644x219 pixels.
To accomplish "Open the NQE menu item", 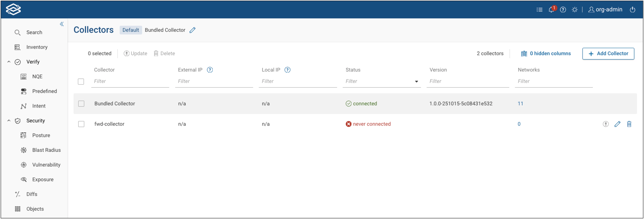I will [37, 77].
